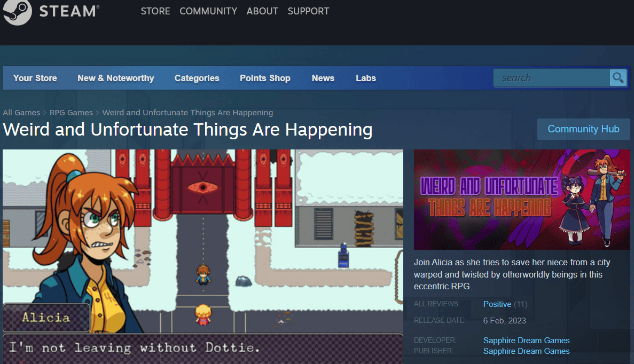Expand the Categories dropdown

(197, 78)
